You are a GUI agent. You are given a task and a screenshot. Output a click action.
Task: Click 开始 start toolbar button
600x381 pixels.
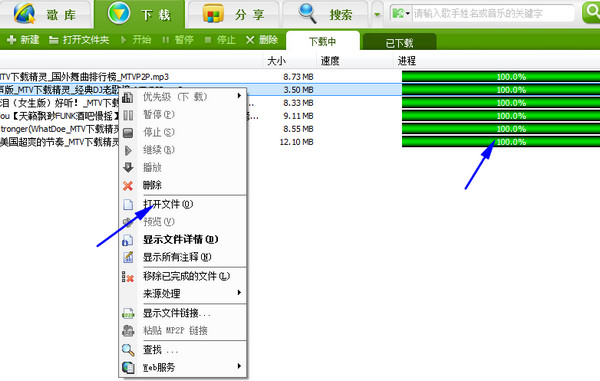tap(136, 39)
